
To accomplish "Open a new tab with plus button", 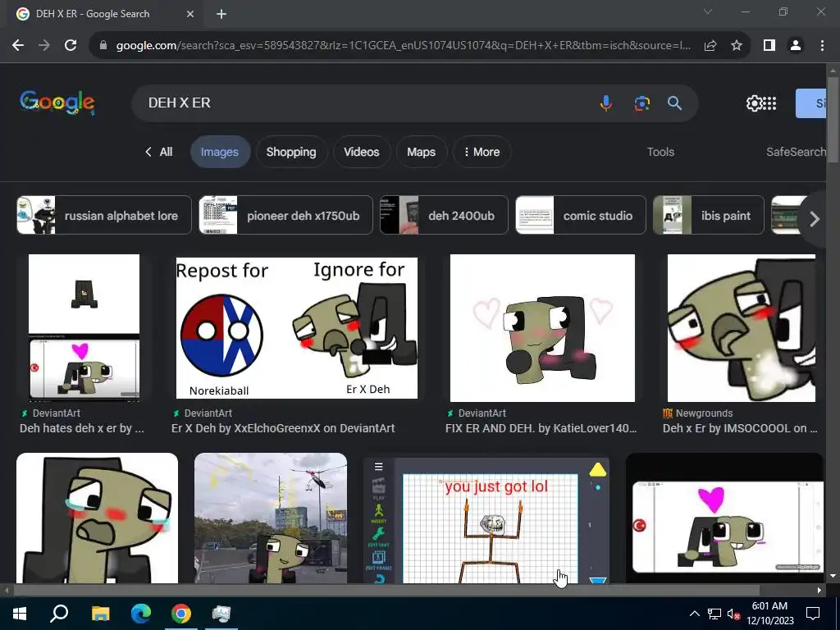I will [x=221, y=14].
